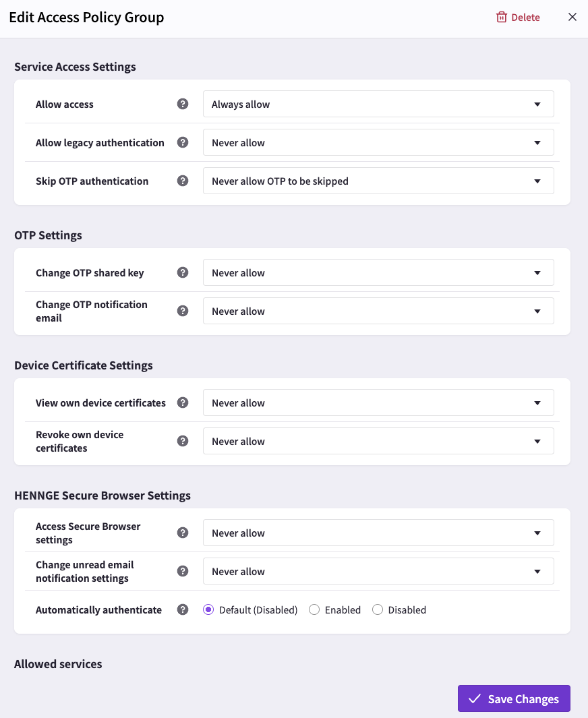The width and height of the screenshot is (588, 718).
Task: Open help for Allow legacy authentication
Action: click(x=183, y=142)
